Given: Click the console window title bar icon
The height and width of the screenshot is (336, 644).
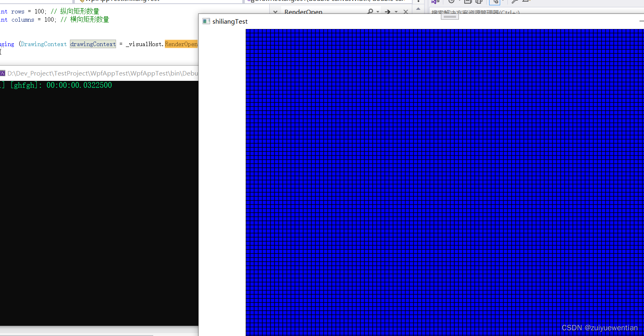Looking at the screenshot, I should tap(2, 73).
